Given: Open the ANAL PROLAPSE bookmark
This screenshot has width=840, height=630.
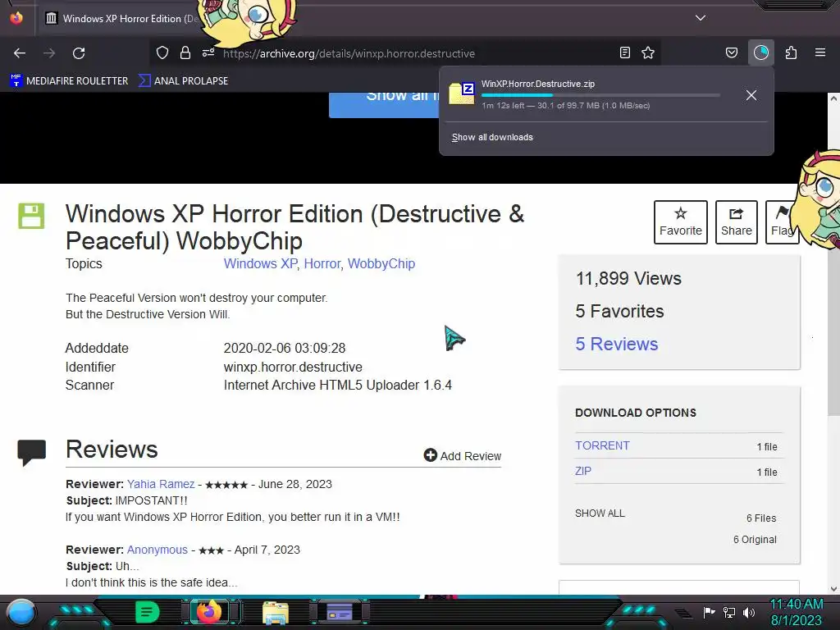Looking at the screenshot, I should [183, 81].
